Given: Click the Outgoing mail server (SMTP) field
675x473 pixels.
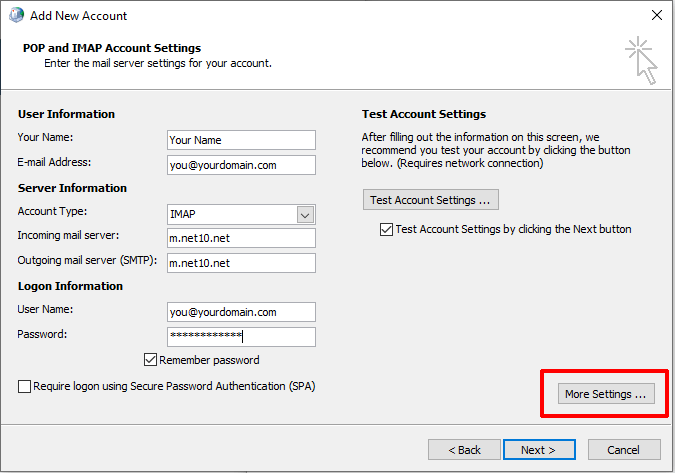Looking at the screenshot, I should coord(241,263).
